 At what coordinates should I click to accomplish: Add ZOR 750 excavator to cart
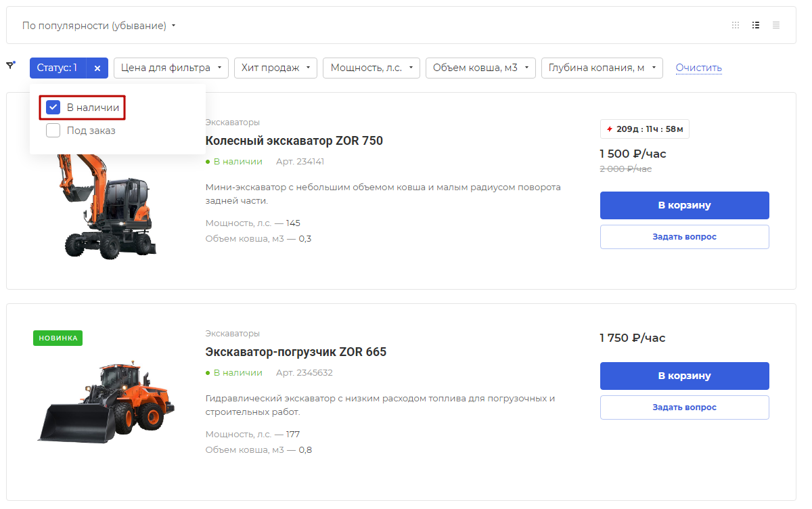pyautogui.click(x=684, y=205)
